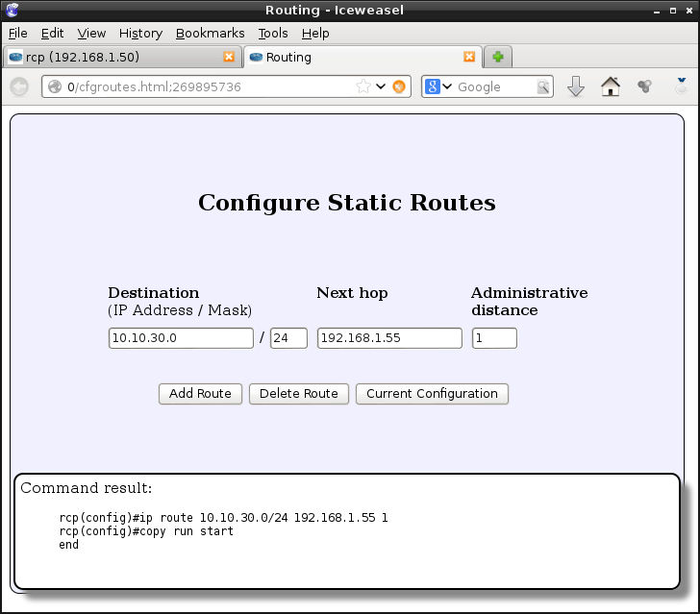
Task: Open the File menu
Action: click(x=18, y=34)
